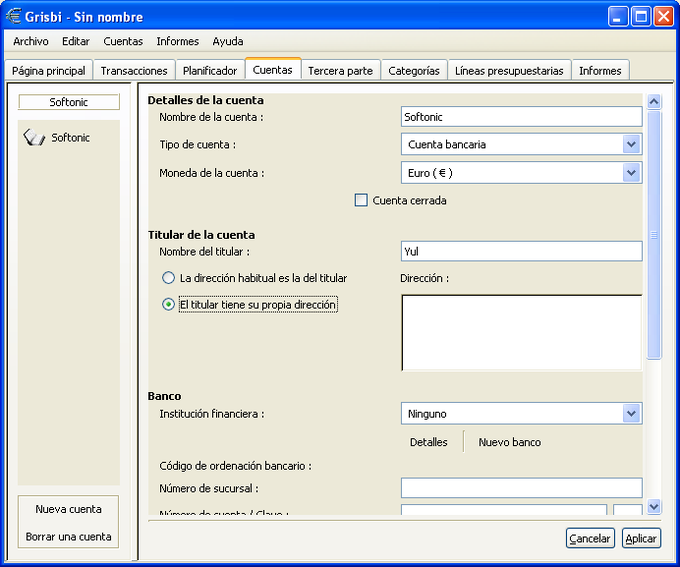Click the Nuevo banco button
680x567 pixels.
(510, 442)
